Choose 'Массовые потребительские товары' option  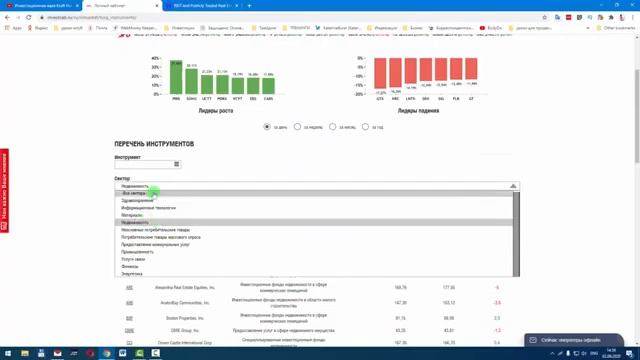[x=313, y=230]
